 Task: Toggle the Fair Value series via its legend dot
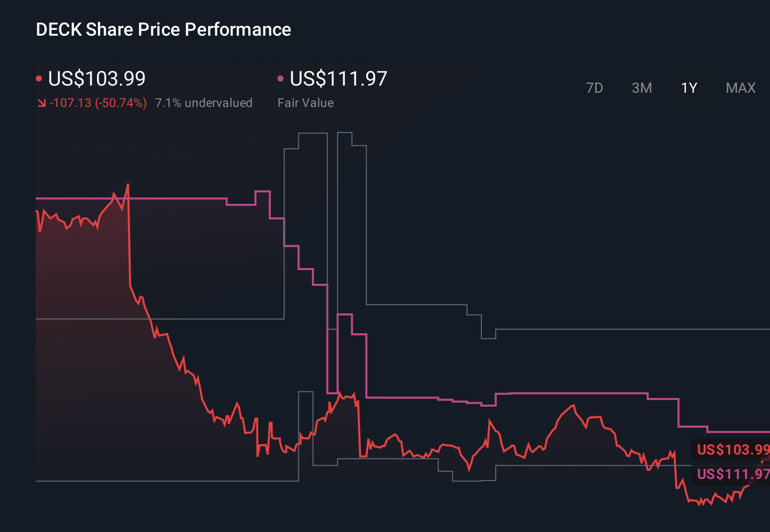click(x=280, y=77)
